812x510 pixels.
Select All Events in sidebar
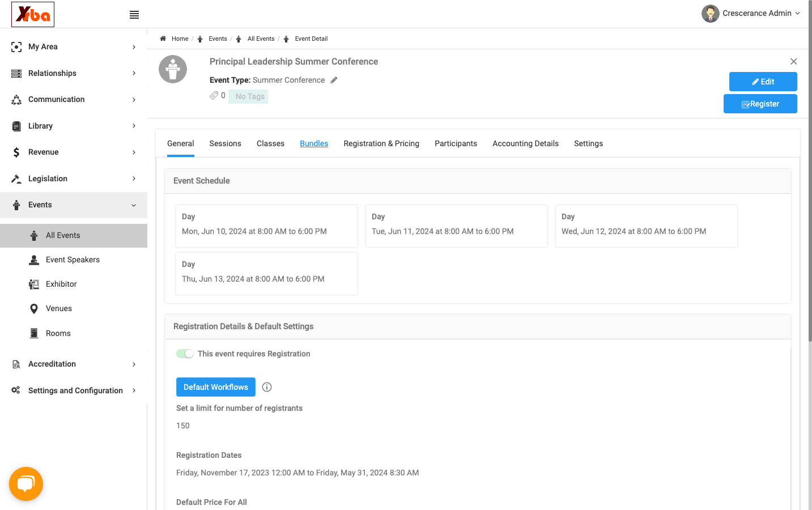(74, 235)
